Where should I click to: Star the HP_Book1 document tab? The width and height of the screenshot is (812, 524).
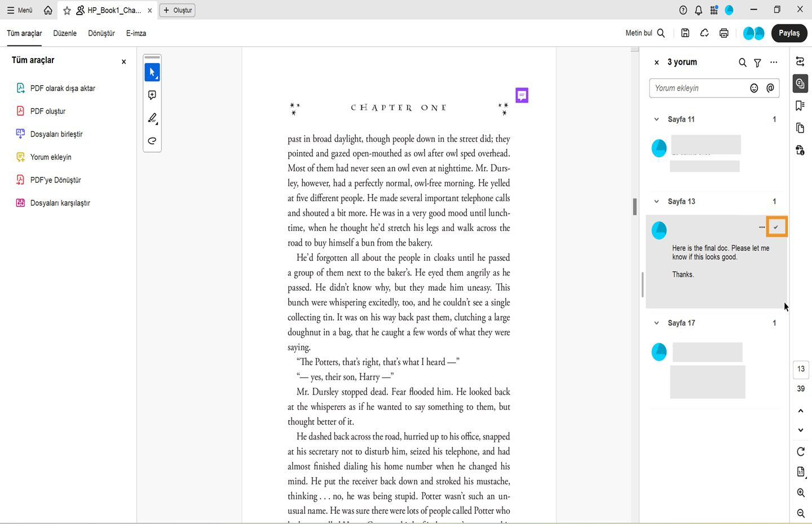point(67,10)
